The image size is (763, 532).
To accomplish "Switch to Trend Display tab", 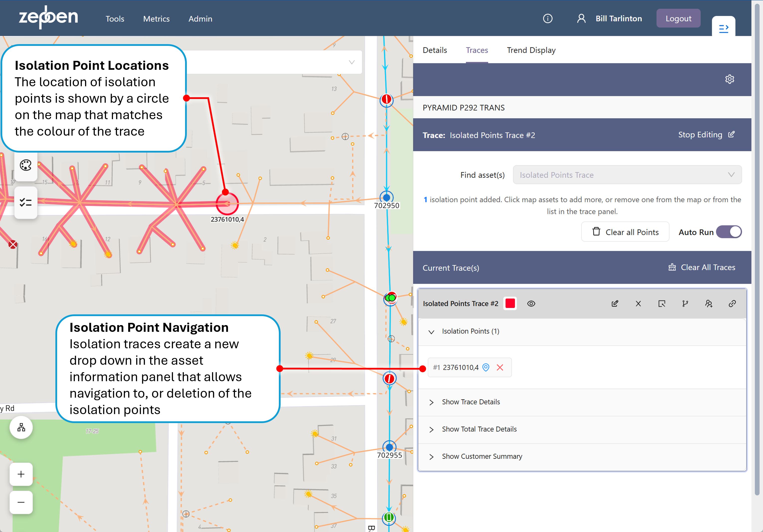I will point(531,50).
